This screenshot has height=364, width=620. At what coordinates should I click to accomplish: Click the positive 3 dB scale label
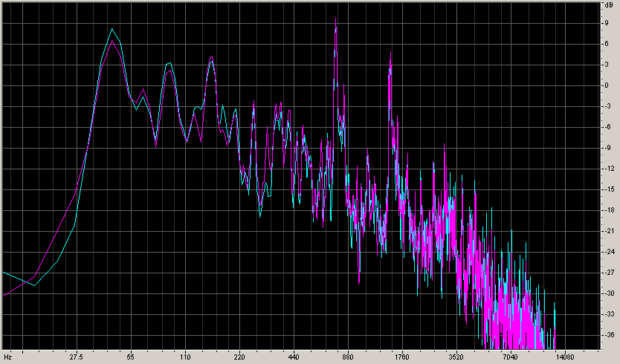607,65
